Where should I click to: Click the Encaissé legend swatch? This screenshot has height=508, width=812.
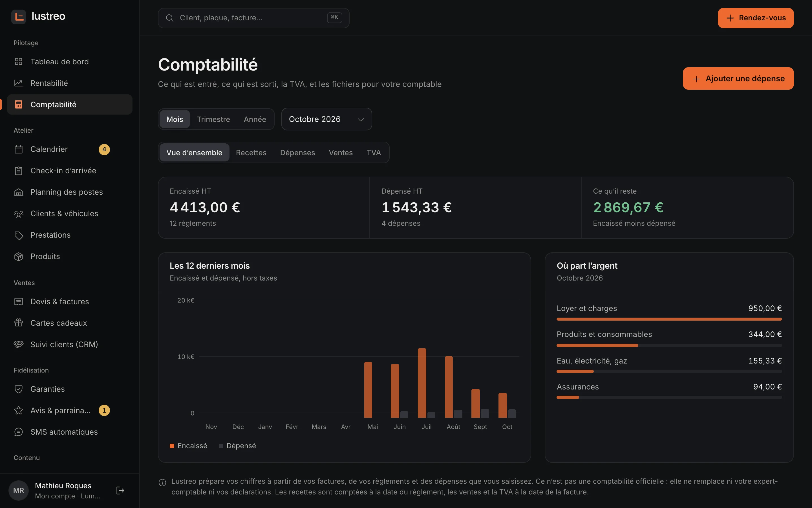(172, 446)
